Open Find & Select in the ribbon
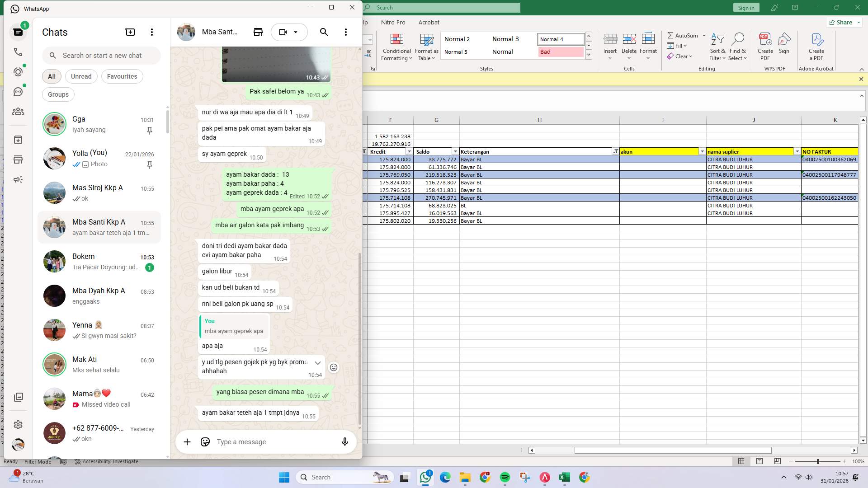The height and width of the screenshot is (488, 868). click(738, 47)
